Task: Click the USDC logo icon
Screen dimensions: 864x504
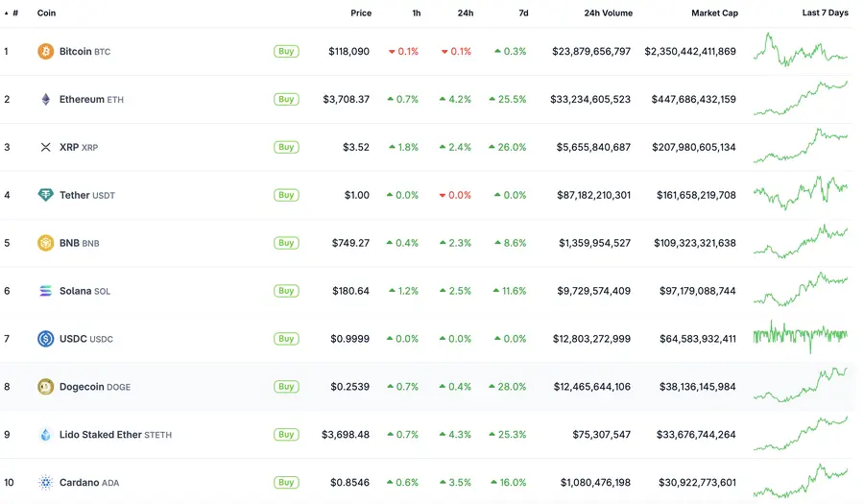Action: coord(46,339)
